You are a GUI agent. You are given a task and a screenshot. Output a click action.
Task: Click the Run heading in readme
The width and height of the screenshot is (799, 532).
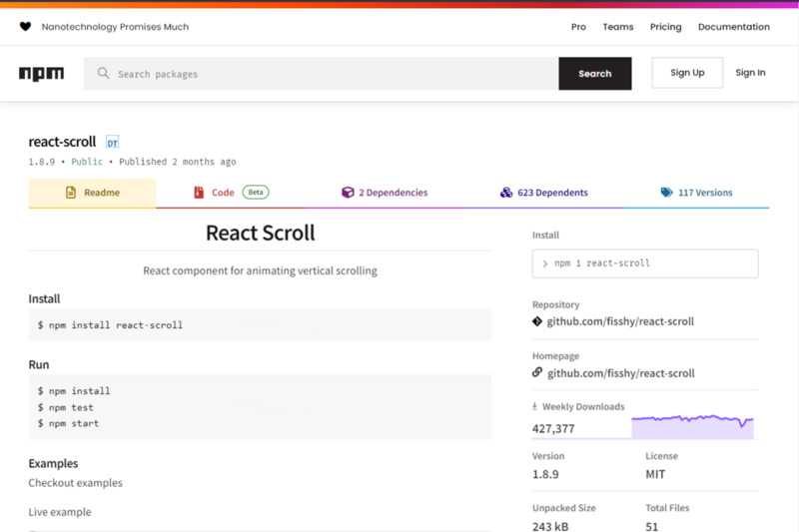pos(39,364)
